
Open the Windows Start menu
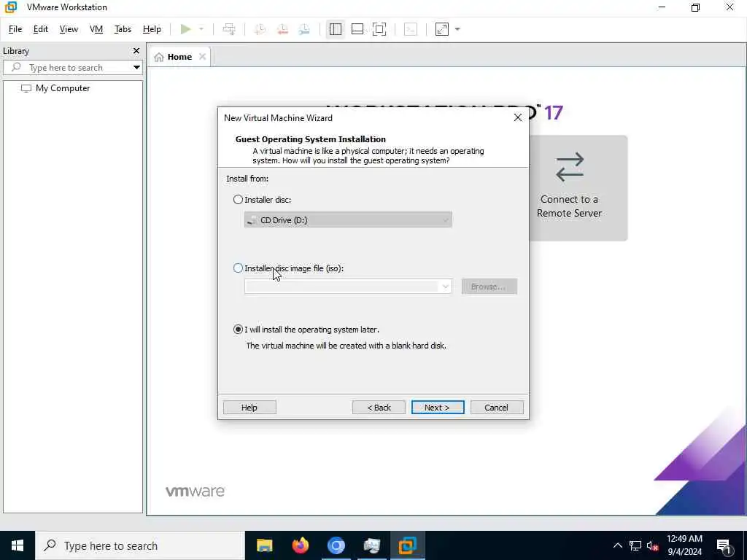click(x=18, y=545)
